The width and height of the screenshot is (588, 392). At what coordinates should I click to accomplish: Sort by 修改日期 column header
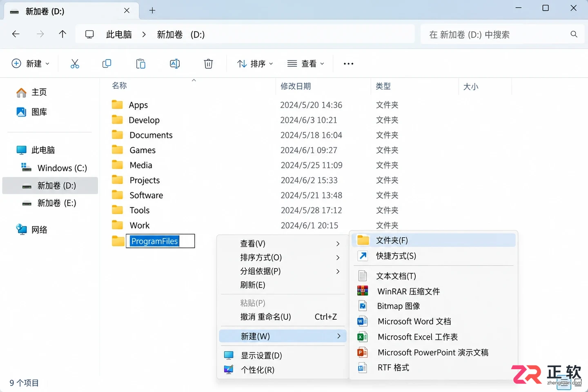296,86
